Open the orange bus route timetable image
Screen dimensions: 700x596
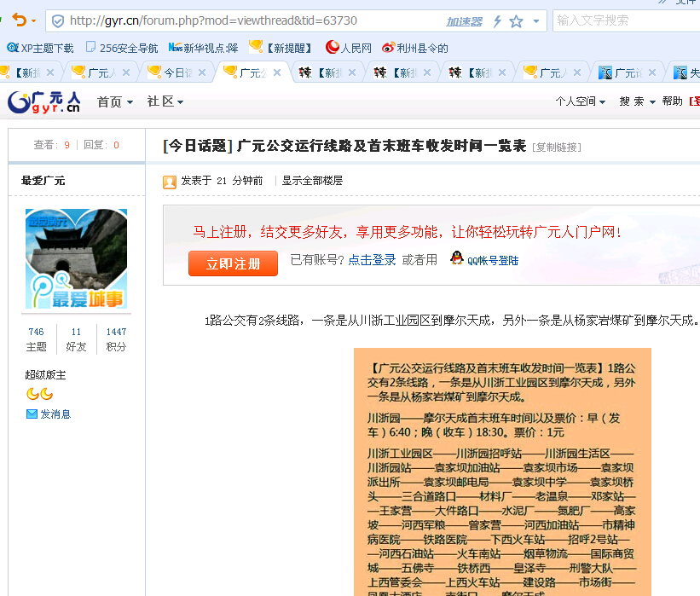503,472
